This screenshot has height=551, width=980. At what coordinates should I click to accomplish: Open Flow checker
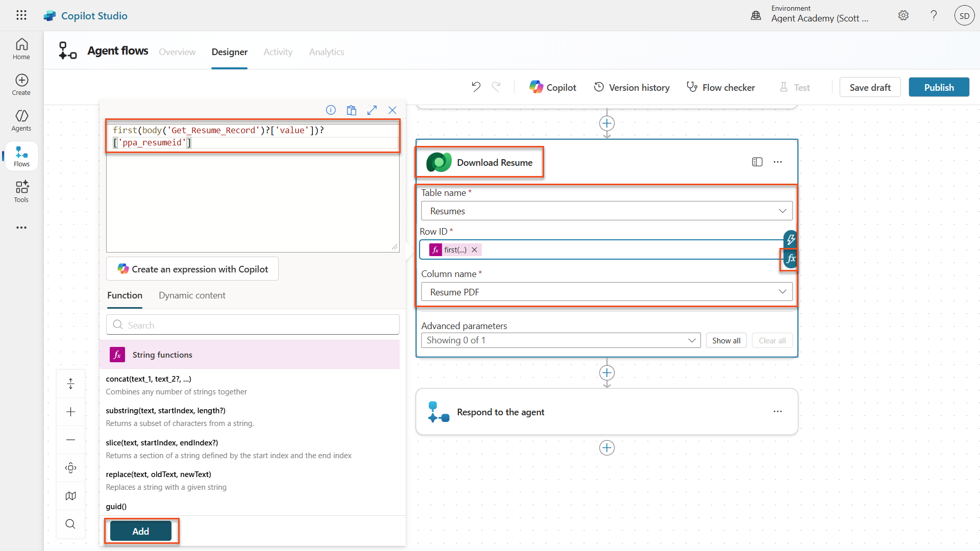[x=720, y=87]
